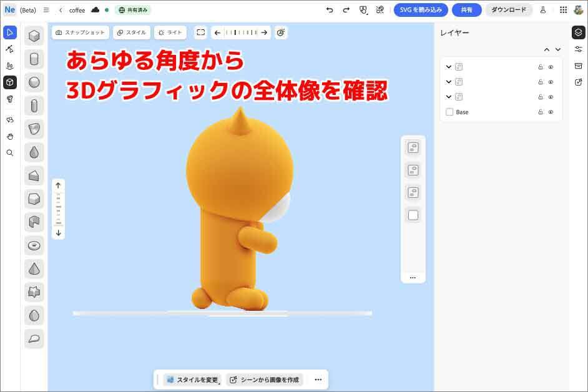Viewport: 588px width, 392px height.
Task: Add a sphere shape
Action: 34,82
